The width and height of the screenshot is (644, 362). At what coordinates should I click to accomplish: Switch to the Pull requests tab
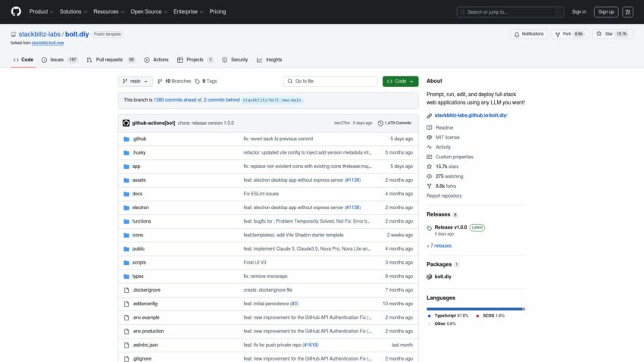(111, 60)
